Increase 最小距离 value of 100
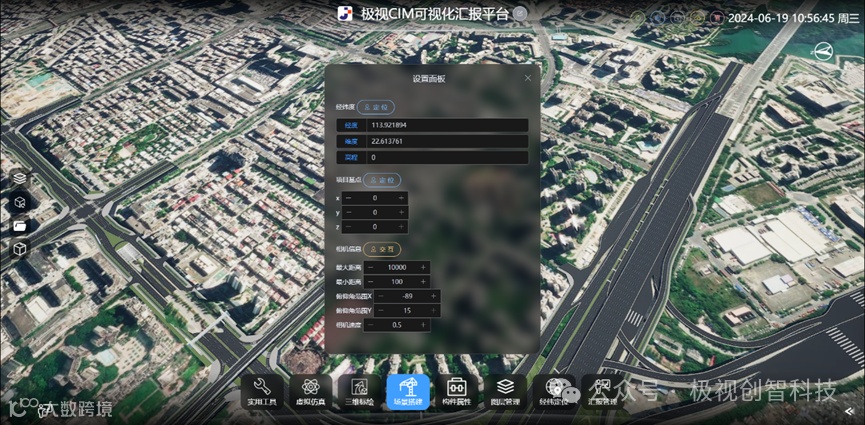Viewport: 865px width, 425px height. click(x=423, y=282)
